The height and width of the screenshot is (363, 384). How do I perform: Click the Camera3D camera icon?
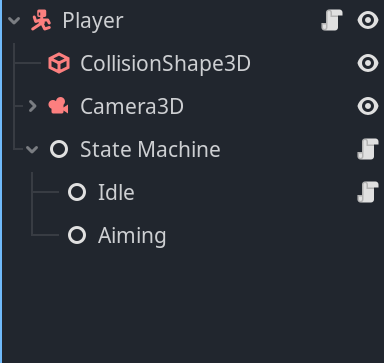point(59,106)
